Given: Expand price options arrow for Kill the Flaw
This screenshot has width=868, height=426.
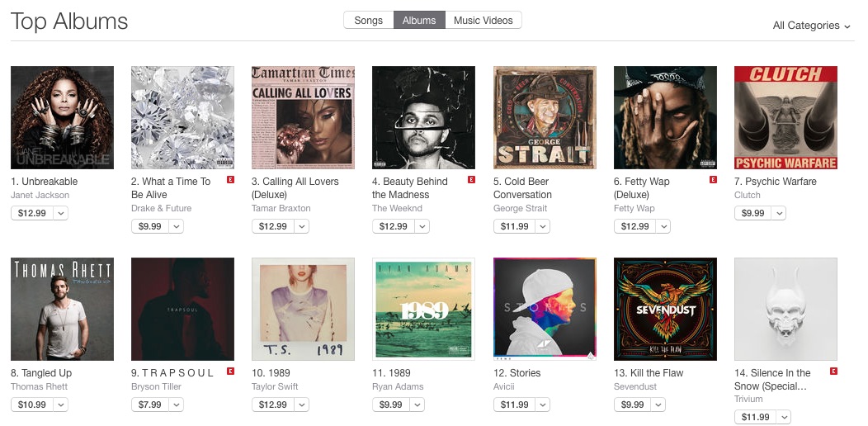Looking at the screenshot, I should click(x=658, y=405).
